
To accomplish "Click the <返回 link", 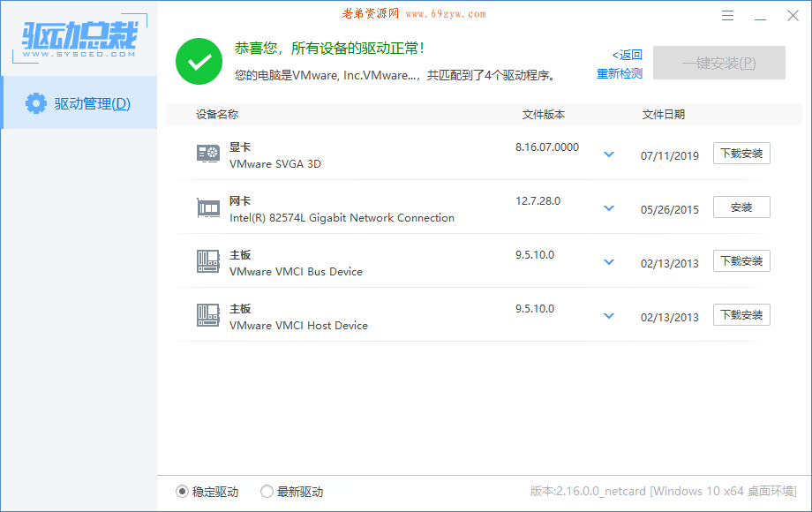I will click(627, 55).
